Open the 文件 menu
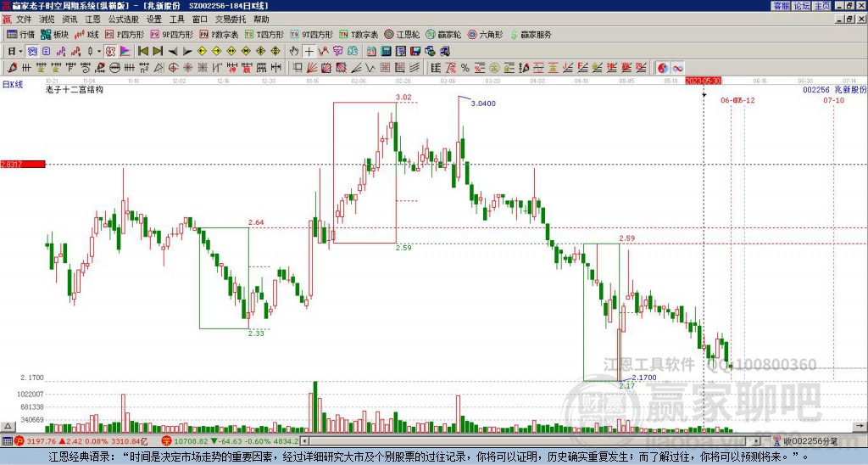This screenshot has width=868, height=465. [x=24, y=20]
